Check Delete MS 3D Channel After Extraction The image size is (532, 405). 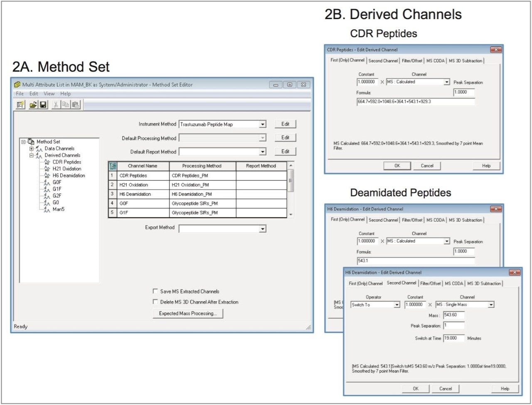155,302
